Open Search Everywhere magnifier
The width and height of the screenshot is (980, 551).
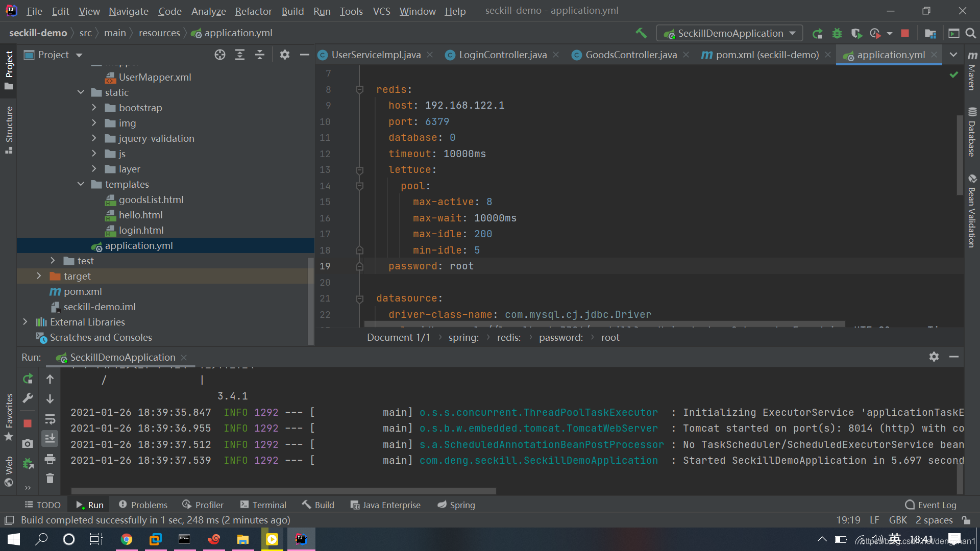(x=971, y=33)
